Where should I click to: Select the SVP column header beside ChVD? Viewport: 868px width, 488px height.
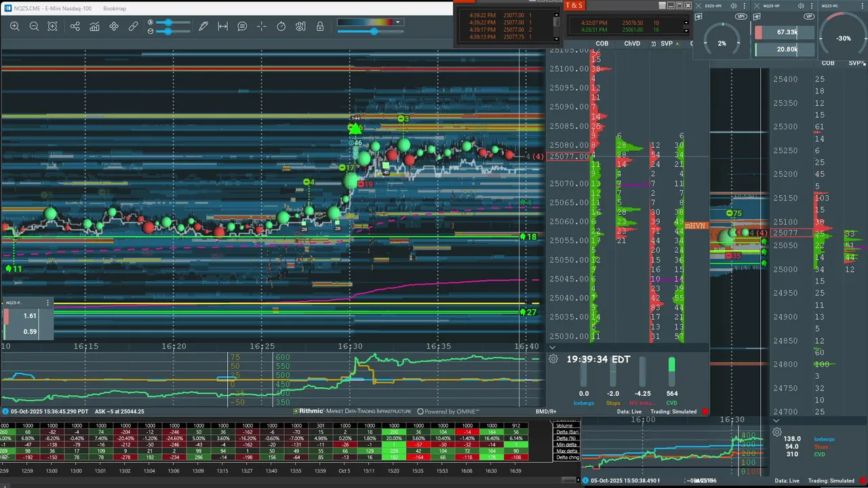(x=667, y=43)
